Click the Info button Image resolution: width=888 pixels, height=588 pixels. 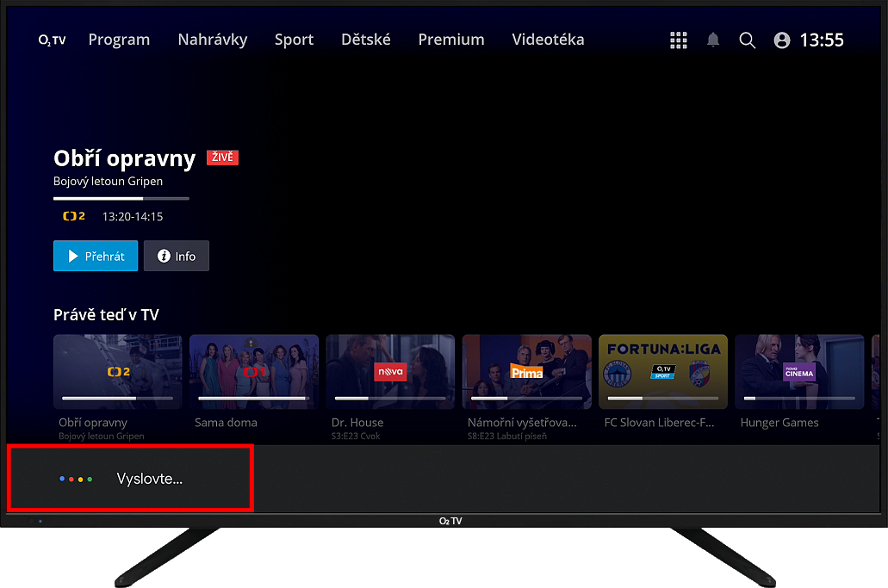tap(177, 257)
